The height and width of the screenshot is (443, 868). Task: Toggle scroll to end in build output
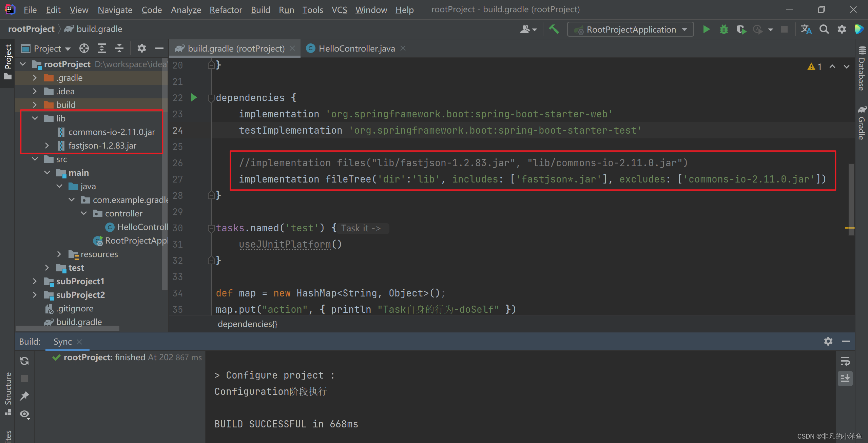point(845,378)
